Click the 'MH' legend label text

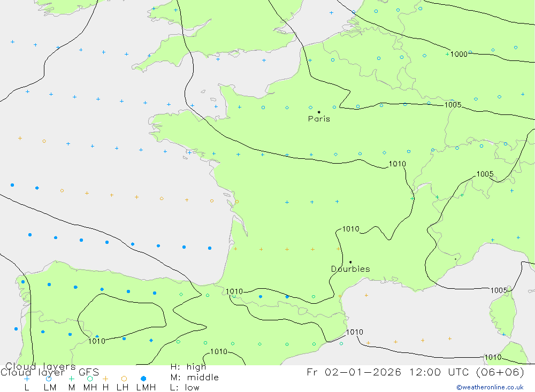[x=90, y=388]
